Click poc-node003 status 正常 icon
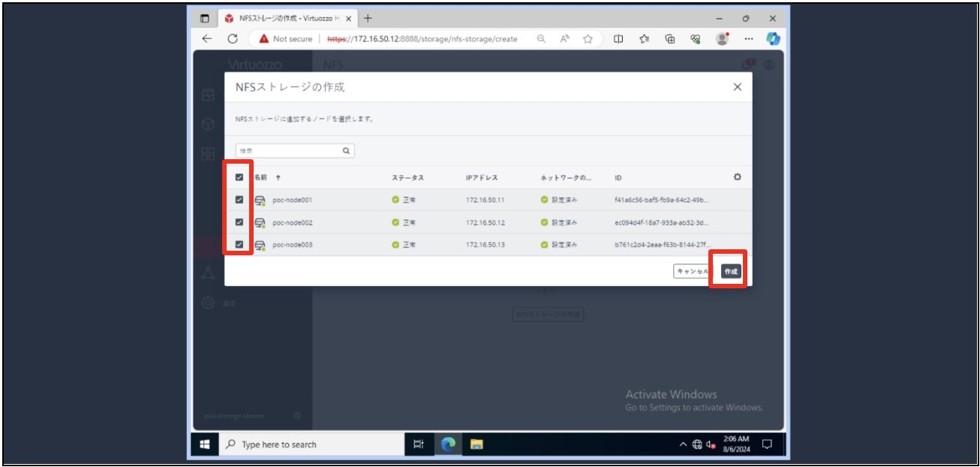This screenshot has width=980, height=467. pos(395,245)
